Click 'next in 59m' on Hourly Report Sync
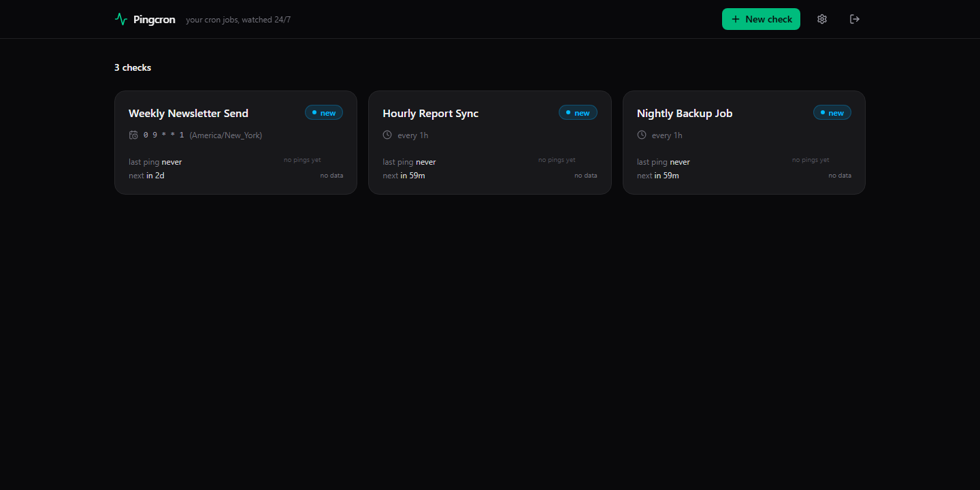Image resolution: width=980 pixels, height=490 pixels. click(404, 176)
